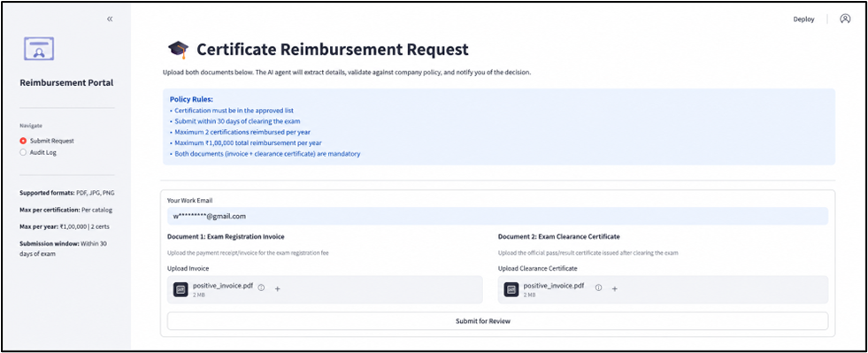Add another file to Upload Clearance Certificate
This screenshot has height=353, width=868.
coord(614,288)
